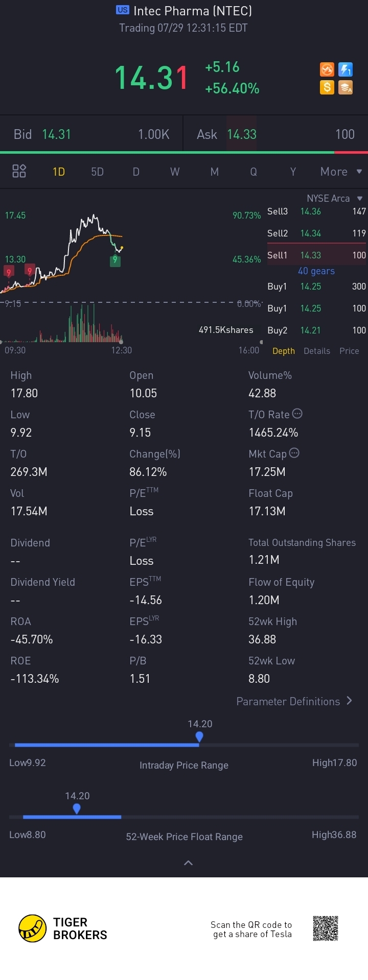
Task: Tap the T/O Rate value 1465.24%
Action: tap(273, 433)
